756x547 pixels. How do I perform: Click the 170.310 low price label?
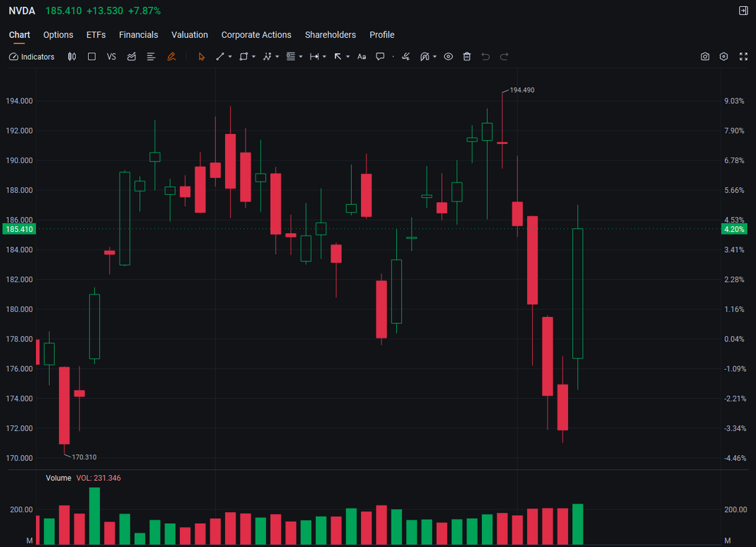pyautogui.click(x=84, y=457)
